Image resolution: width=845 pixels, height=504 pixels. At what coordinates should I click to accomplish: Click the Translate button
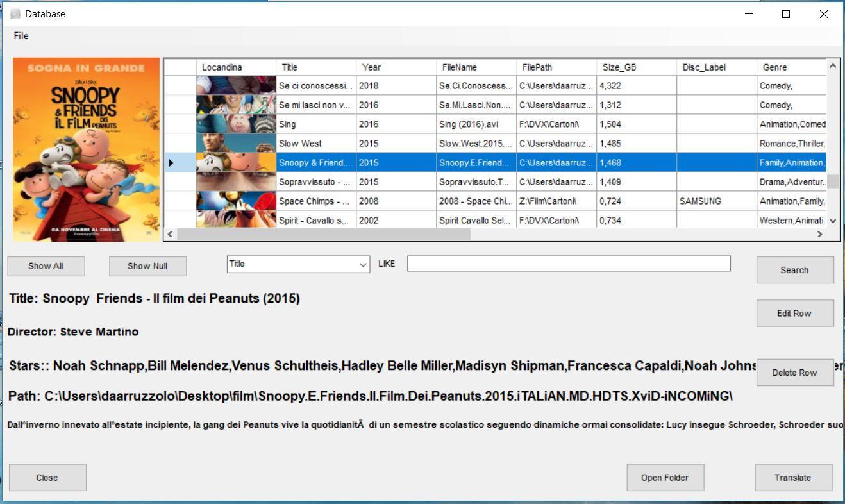pyautogui.click(x=793, y=478)
